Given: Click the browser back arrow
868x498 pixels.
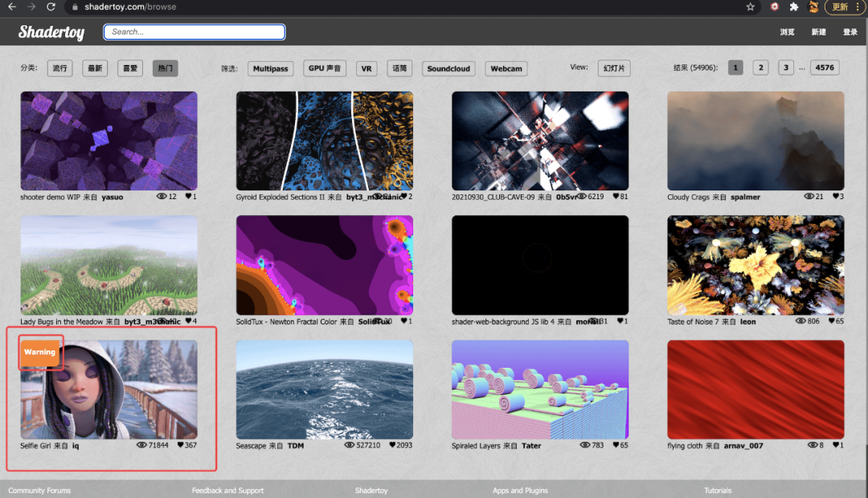Looking at the screenshot, I should click(x=14, y=6).
